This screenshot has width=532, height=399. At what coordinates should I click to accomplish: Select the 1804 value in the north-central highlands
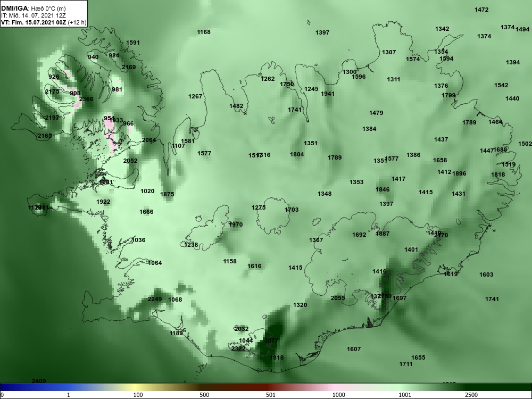[x=297, y=154]
